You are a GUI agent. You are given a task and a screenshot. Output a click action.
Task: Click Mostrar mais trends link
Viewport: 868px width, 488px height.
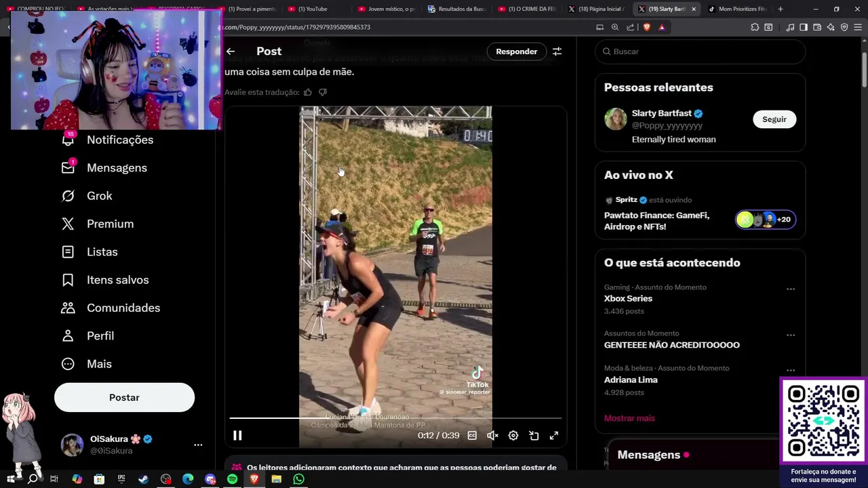coord(629,418)
